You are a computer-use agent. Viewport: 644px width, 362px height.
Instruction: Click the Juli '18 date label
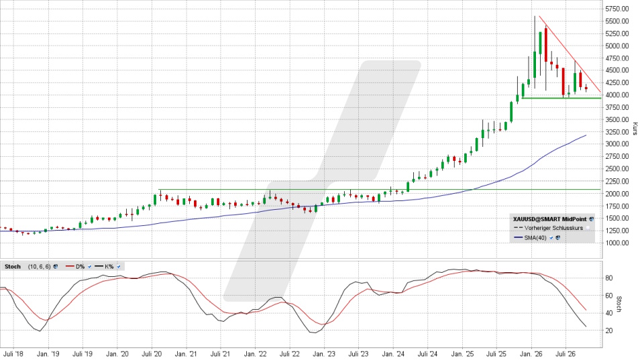(x=13, y=354)
